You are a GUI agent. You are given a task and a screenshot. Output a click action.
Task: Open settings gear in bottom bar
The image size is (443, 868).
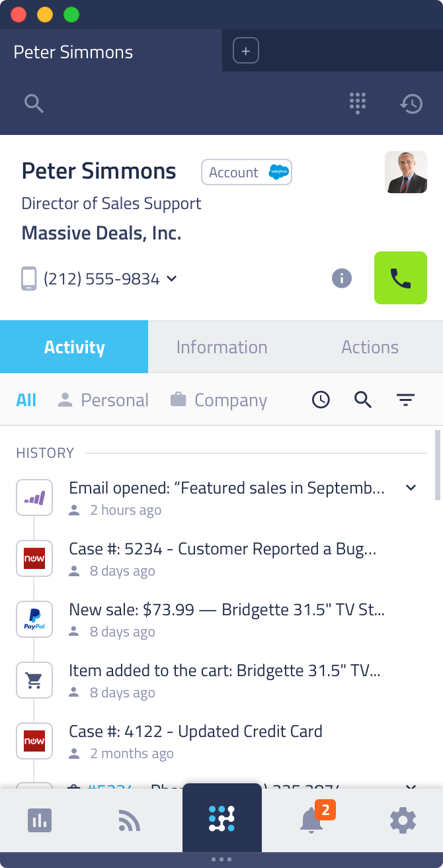(x=403, y=820)
